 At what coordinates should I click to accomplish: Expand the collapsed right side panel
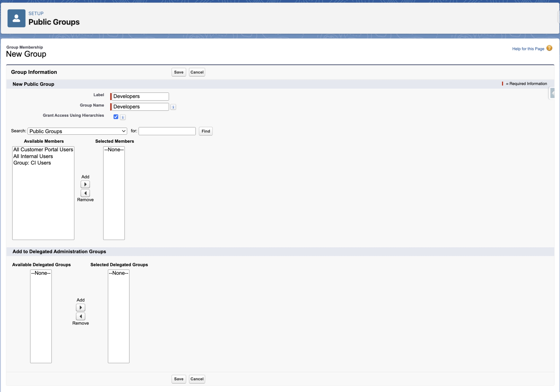[552, 93]
